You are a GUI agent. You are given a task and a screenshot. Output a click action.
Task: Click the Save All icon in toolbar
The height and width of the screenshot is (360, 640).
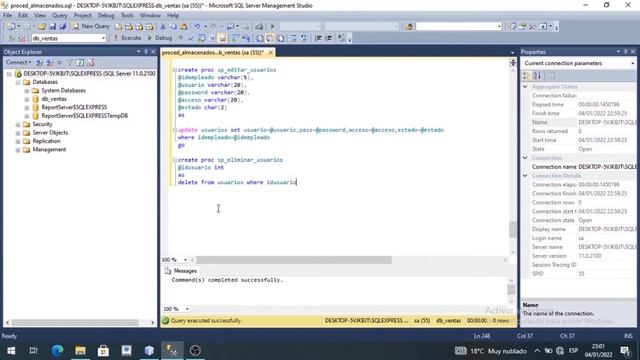62,27
